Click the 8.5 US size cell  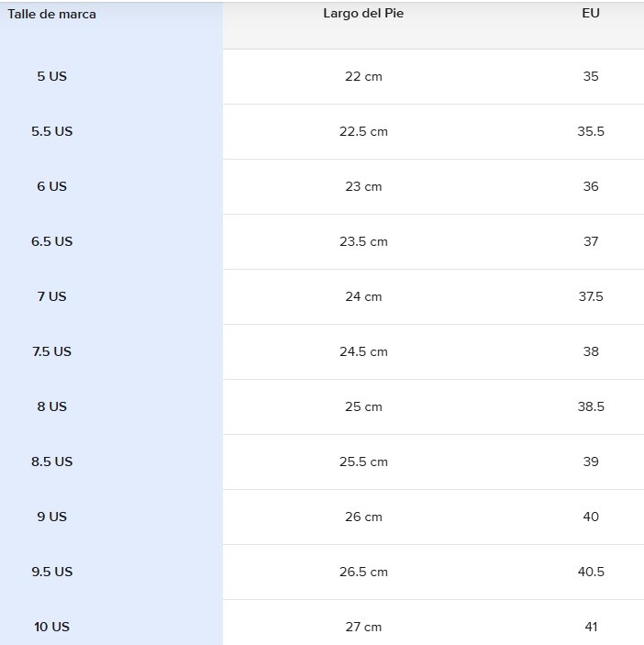tap(52, 462)
